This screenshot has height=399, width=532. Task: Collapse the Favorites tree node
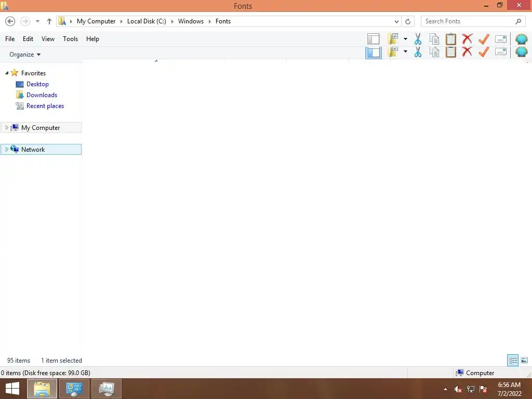[x=7, y=73]
